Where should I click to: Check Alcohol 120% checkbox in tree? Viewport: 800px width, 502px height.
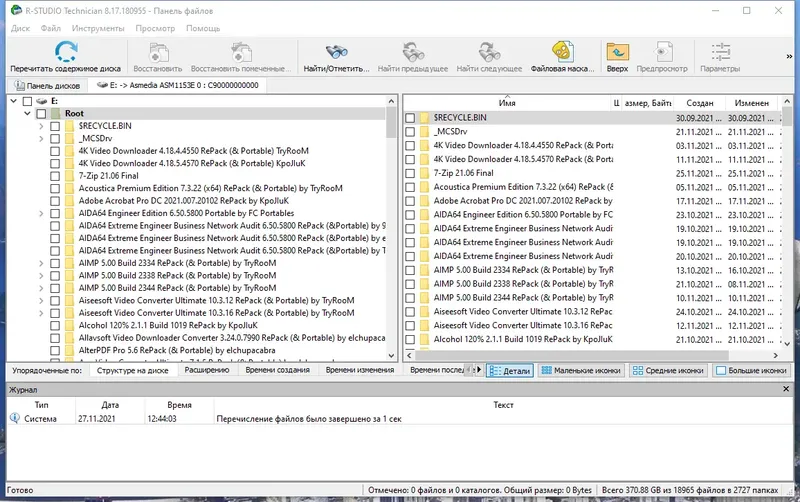[55, 325]
